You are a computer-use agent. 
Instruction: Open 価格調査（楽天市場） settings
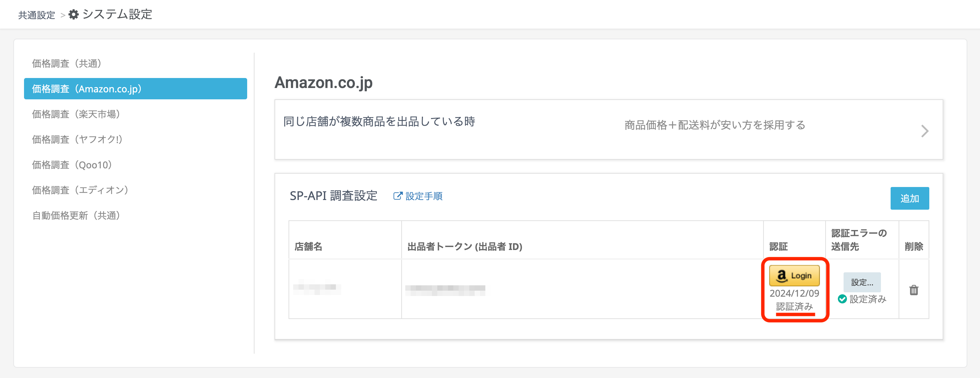[76, 114]
